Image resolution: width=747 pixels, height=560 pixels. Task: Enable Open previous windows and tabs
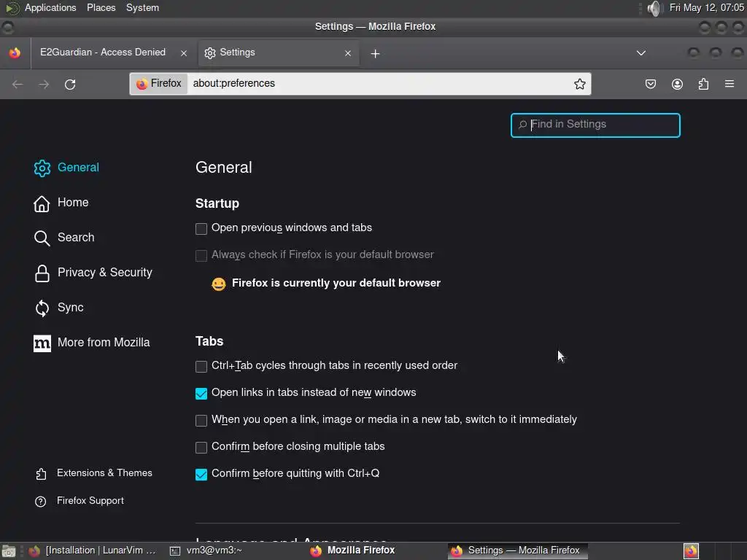tap(201, 228)
